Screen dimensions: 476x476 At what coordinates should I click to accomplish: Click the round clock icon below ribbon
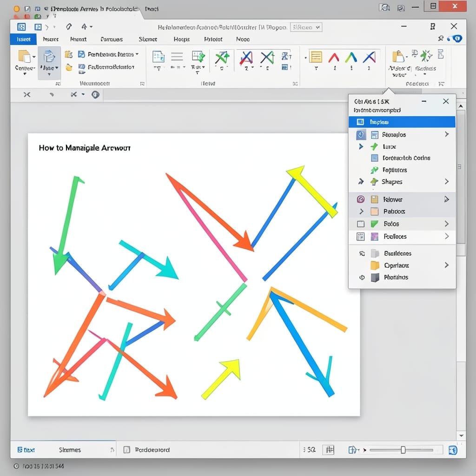click(x=95, y=95)
